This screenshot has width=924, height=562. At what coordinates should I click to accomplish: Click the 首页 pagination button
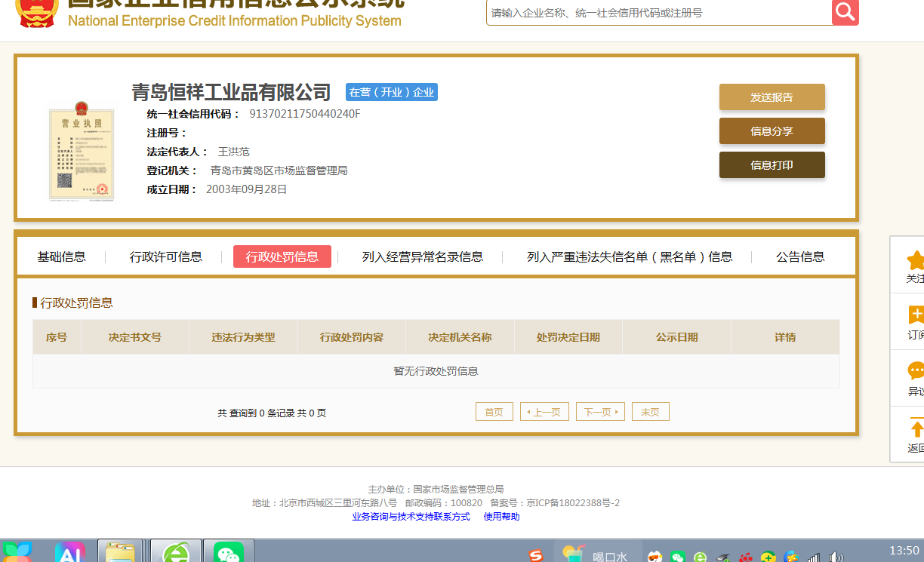click(494, 412)
